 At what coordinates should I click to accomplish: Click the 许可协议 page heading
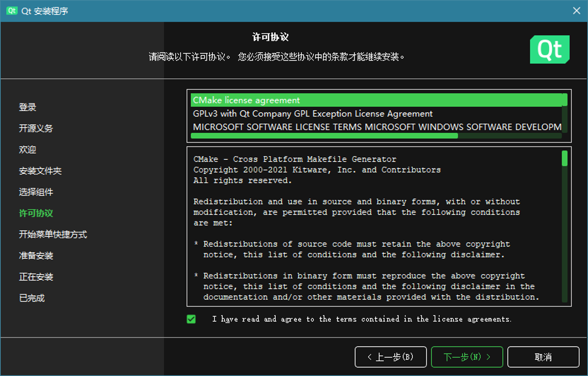270,37
